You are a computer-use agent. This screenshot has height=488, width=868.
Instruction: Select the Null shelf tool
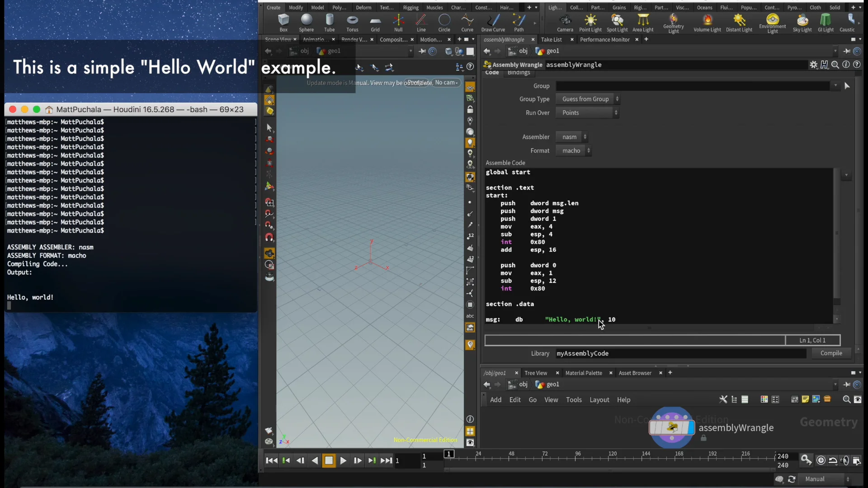[x=398, y=23]
